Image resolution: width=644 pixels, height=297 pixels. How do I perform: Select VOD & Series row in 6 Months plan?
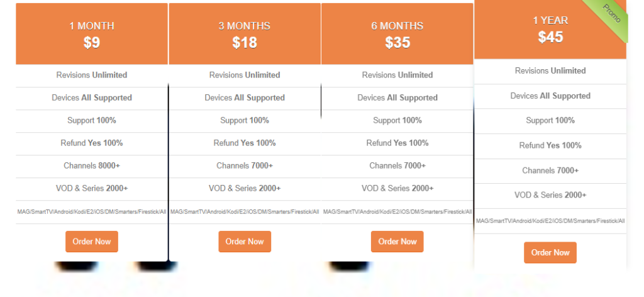click(x=397, y=188)
